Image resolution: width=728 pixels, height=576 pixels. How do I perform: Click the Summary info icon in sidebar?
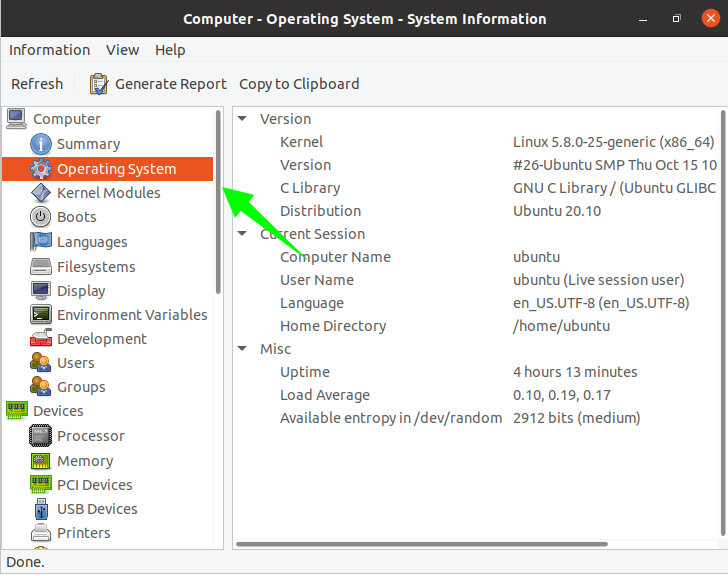(x=41, y=144)
